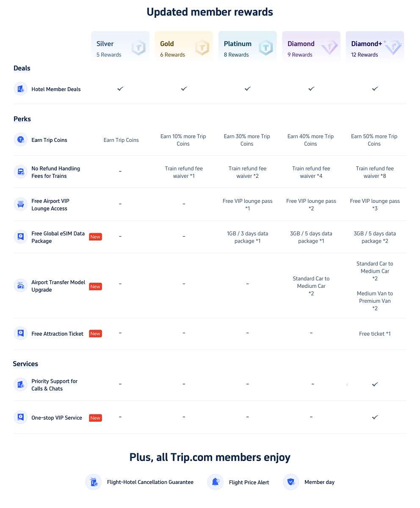Click the Free ticket *1 text

375,334
